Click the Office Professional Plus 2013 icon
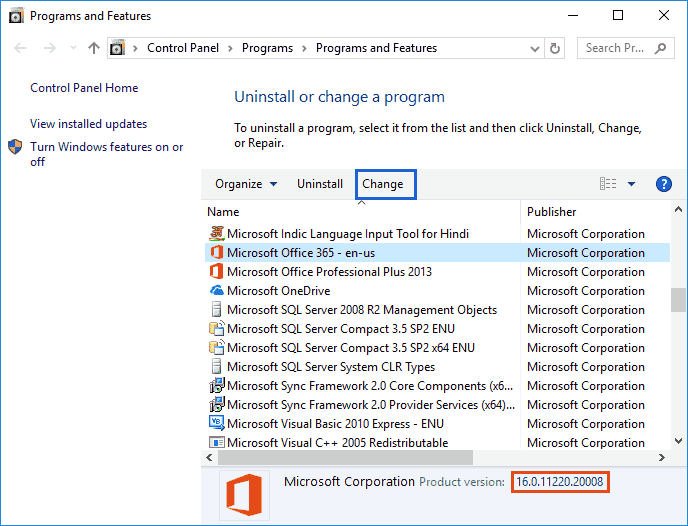Viewport: 688px width, 526px height. pos(216,272)
